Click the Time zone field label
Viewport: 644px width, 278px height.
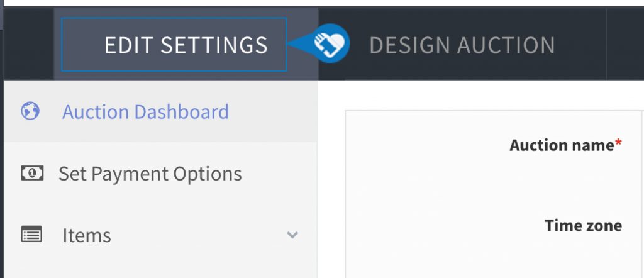583,225
